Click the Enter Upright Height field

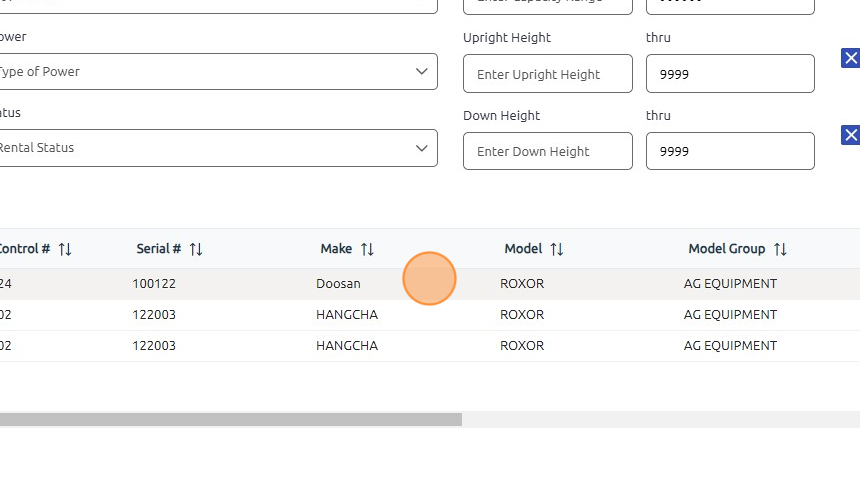(x=547, y=74)
